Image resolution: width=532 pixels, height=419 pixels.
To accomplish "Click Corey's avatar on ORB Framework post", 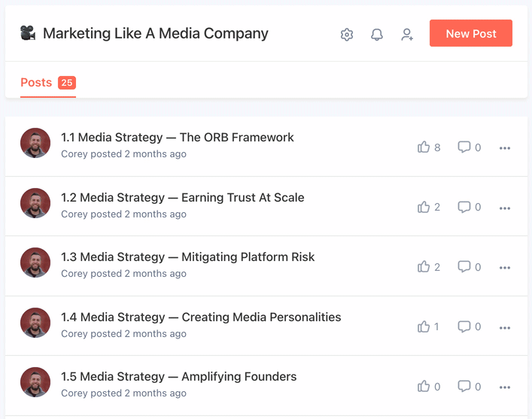I will click(x=35, y=143).
